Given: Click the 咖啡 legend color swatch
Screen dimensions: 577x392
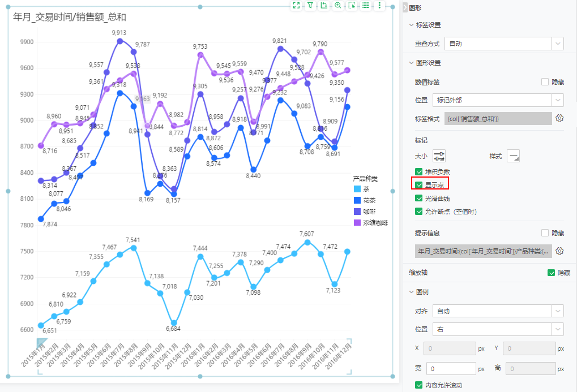Looking at the screenshot, I should [357, 212].
